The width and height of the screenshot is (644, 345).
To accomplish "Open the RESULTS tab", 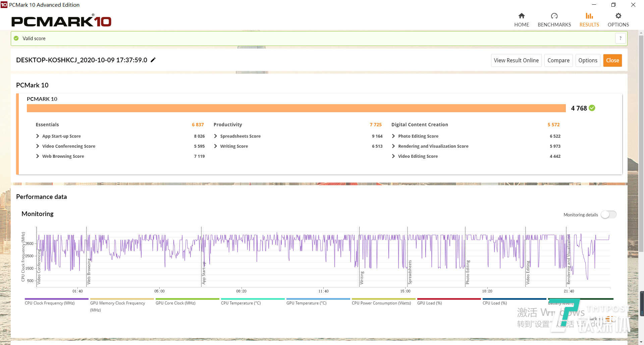I will coord(589,20).
